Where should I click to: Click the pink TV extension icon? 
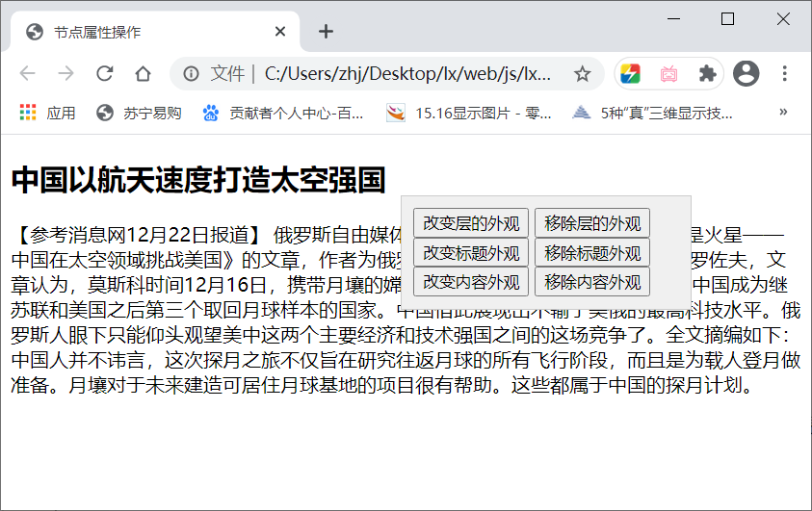click(668, 74)
